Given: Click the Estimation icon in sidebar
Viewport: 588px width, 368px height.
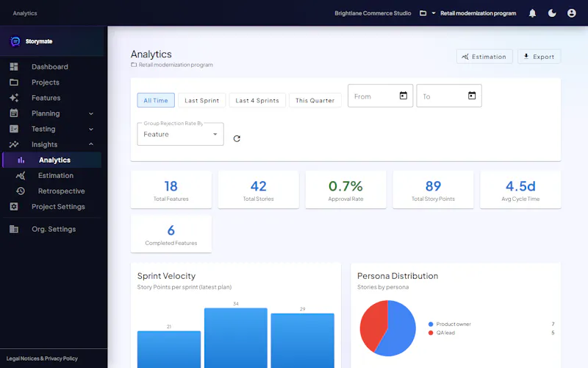Looking at the screenshot, I should click(21, 175).
